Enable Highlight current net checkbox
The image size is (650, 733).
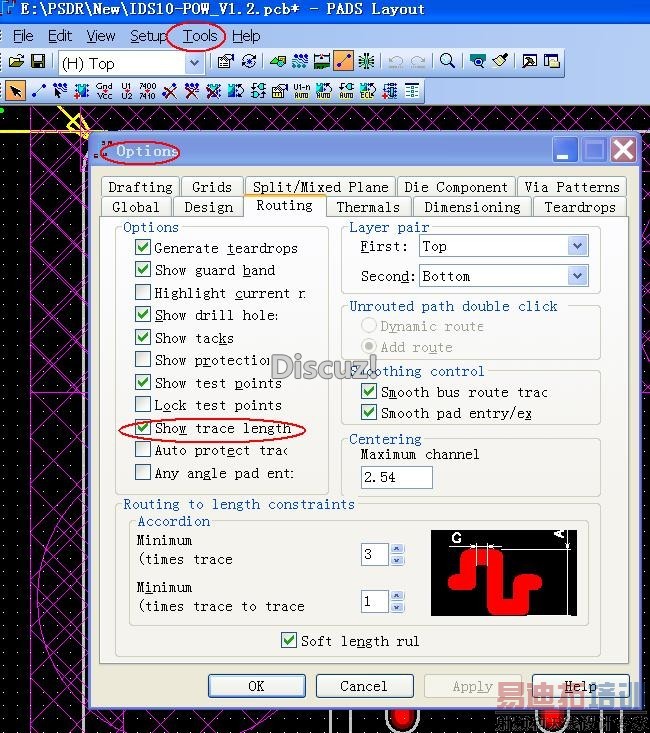coord(143,292)
